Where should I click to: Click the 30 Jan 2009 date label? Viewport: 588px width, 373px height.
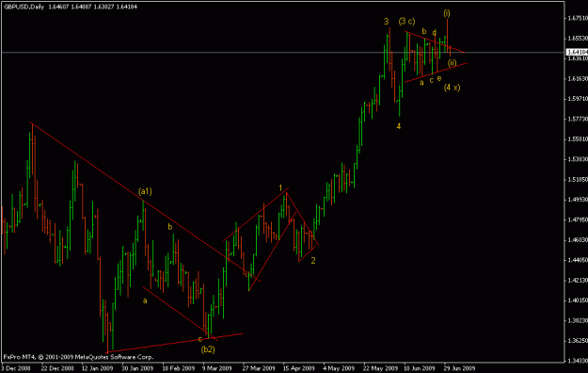137,368
